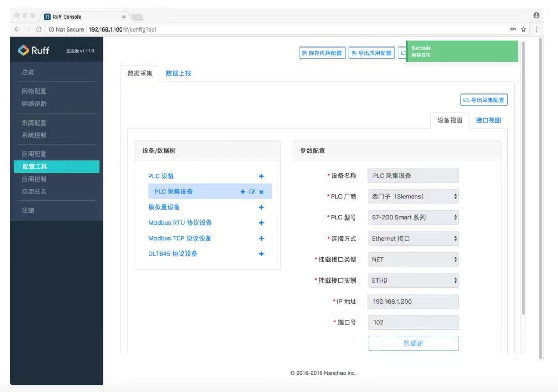Bookmark the page with star icon

point(523,29)
